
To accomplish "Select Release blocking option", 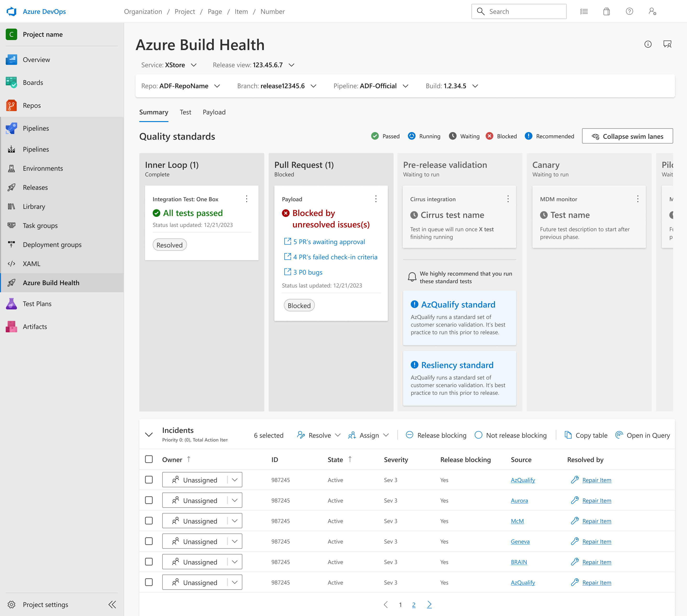I will 436,435.
